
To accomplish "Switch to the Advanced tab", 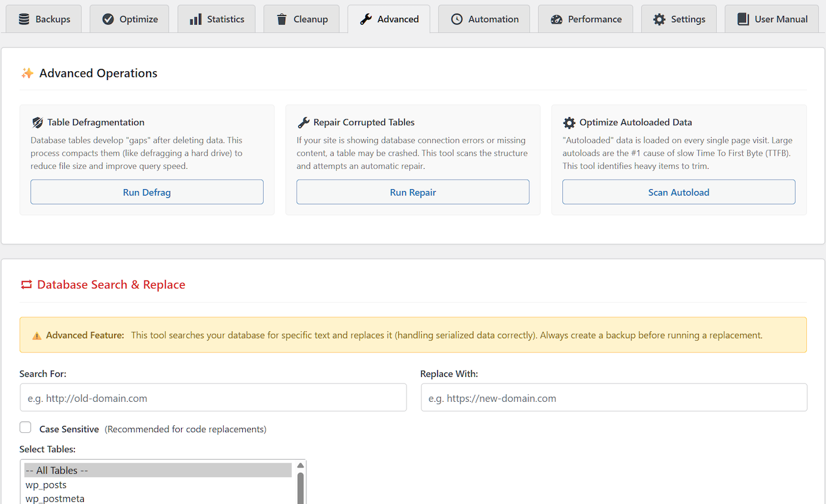I will click(389, 19).
